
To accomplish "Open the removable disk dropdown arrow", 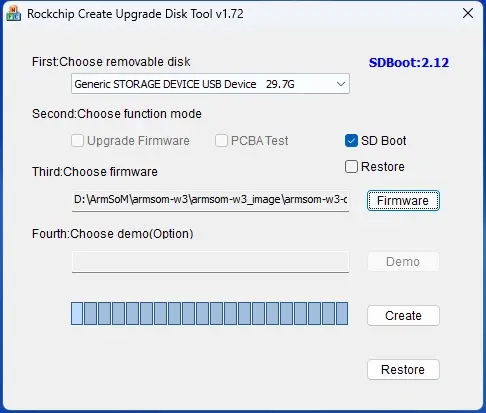I will tap(341, 84).
